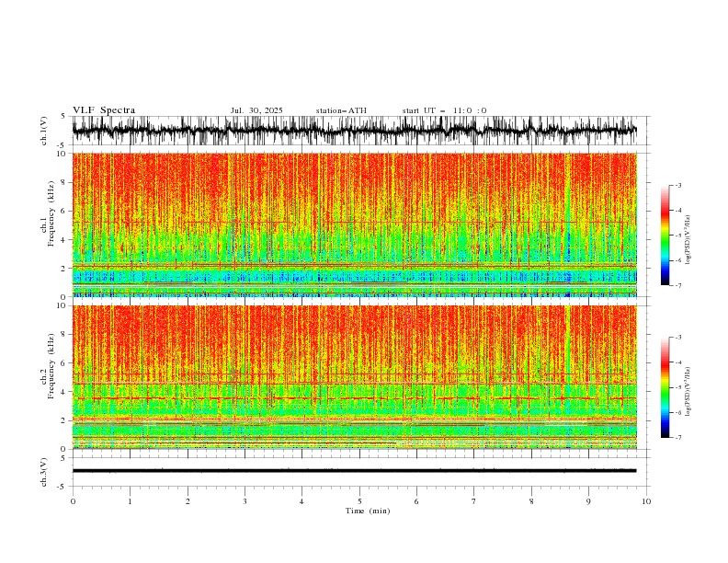This screenshot has height=563, width=728.
Task: Click the date 'Jul. 30, 2025'
Action: pos(256,110)
